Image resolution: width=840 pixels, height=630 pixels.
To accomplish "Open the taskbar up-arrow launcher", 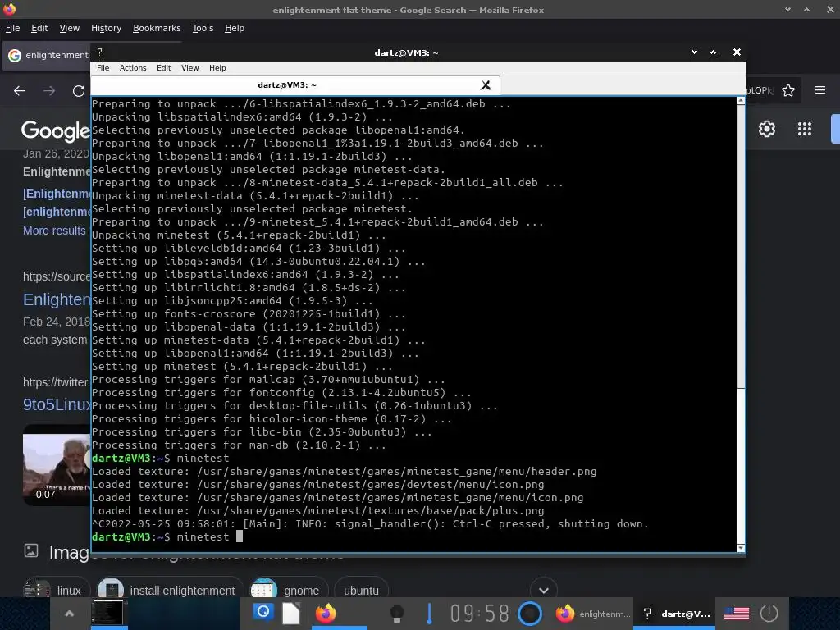I will [69, 614].
